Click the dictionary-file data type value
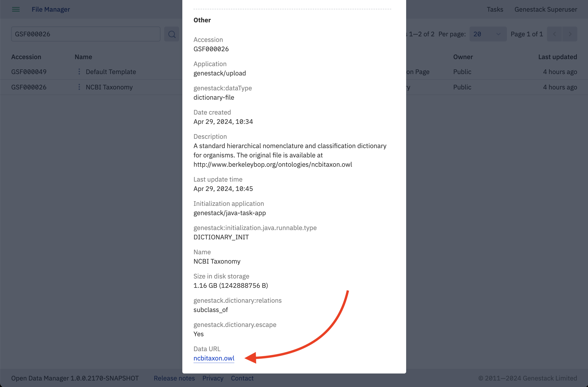Viewport: 588px width, 387px height. pyautogui.click(x=214, y=97)
